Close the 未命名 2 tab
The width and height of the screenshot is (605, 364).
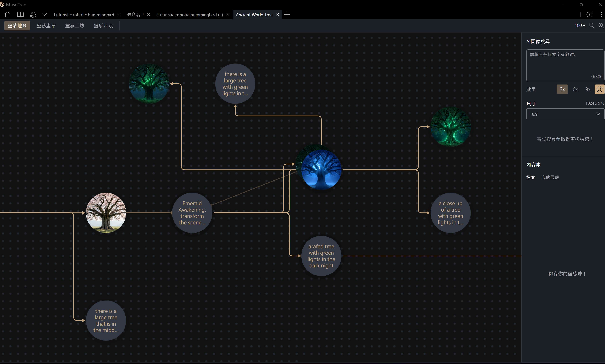(x=148, y=15)
